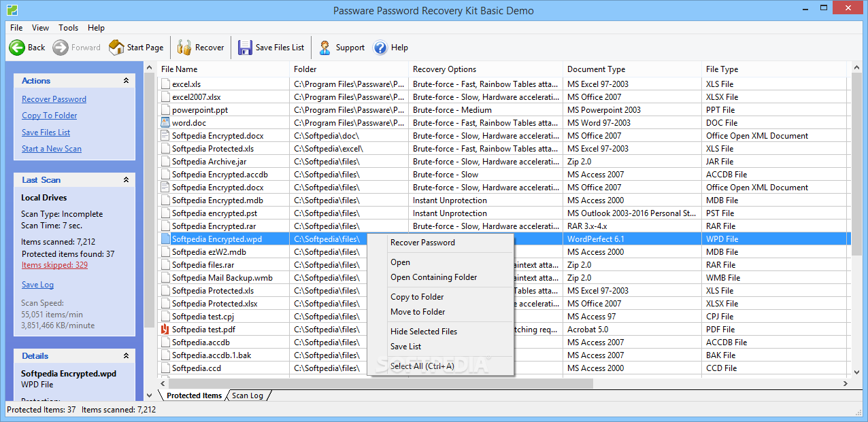
Task: Select the Softpedia encrypted.pst file row
Action: click(x=504, y=213)
